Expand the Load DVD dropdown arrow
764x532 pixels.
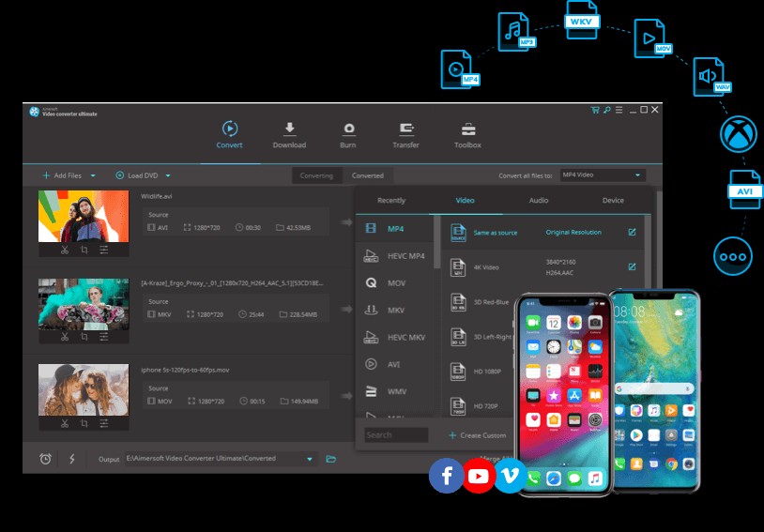(168, 175)
